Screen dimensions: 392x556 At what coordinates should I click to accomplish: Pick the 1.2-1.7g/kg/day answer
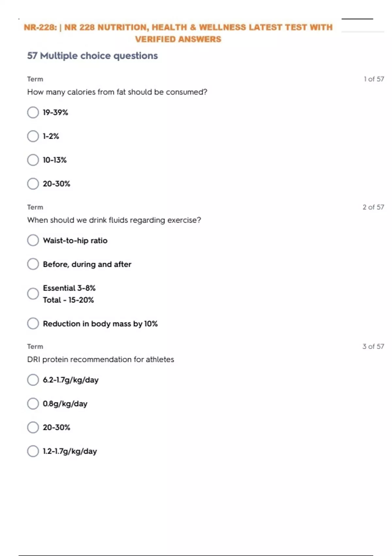click(33, 451)
